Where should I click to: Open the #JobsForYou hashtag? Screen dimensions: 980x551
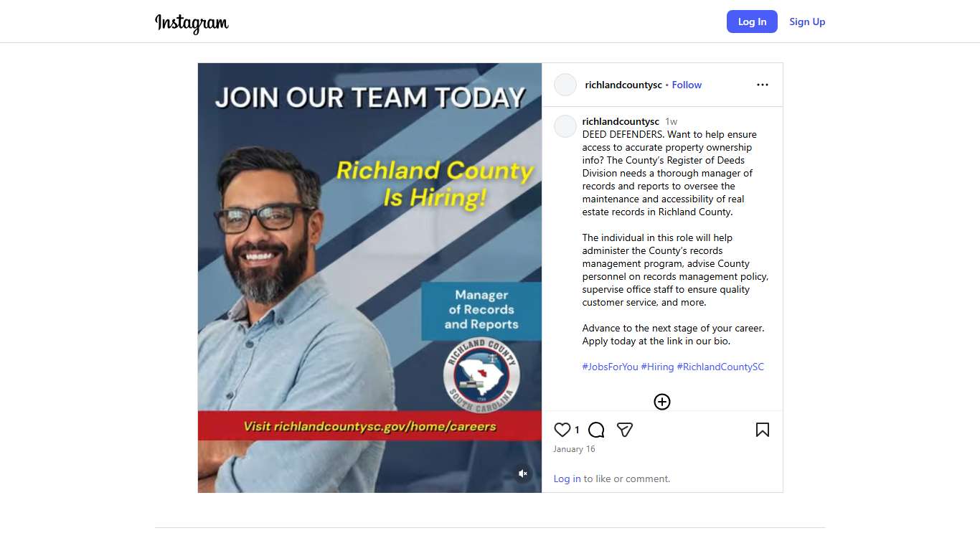610,367
